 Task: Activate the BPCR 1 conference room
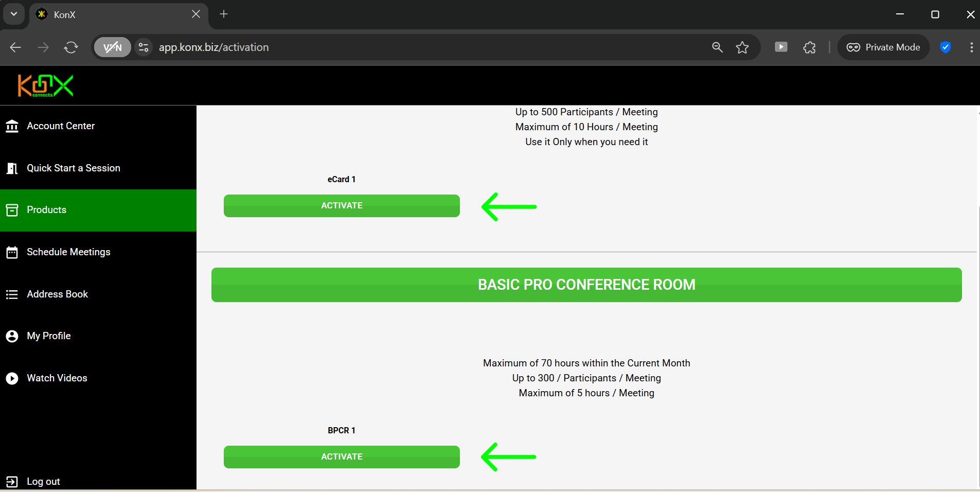(x=342, y=457)
